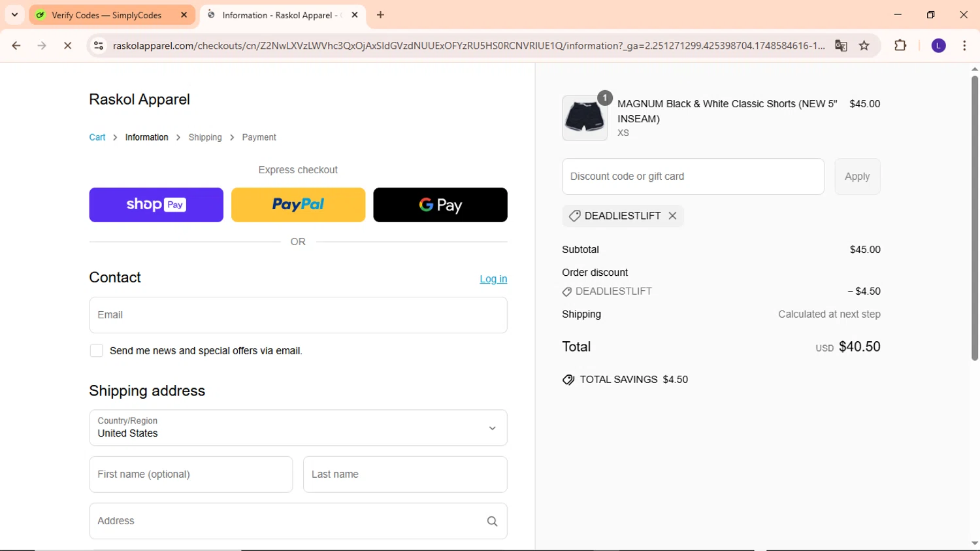Image resolution: width=980 pixels, height=551 pixels.
Task: Click the Express checkout label
Action: [x=298, y=170]
